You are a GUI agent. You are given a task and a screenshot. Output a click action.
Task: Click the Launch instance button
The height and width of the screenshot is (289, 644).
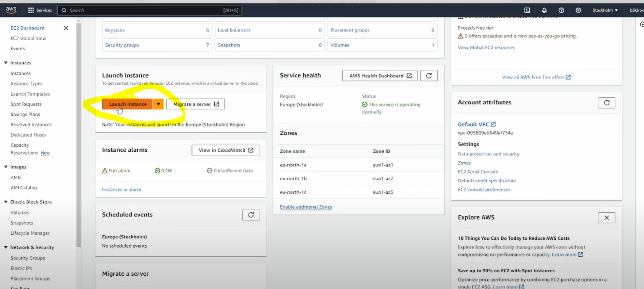128,104
